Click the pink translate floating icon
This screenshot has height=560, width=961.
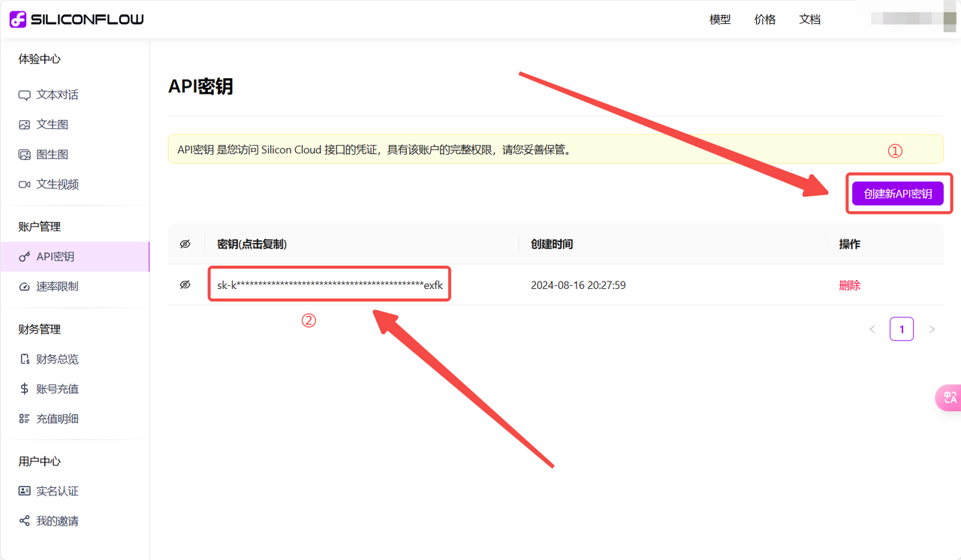click(x=949, y=398)
